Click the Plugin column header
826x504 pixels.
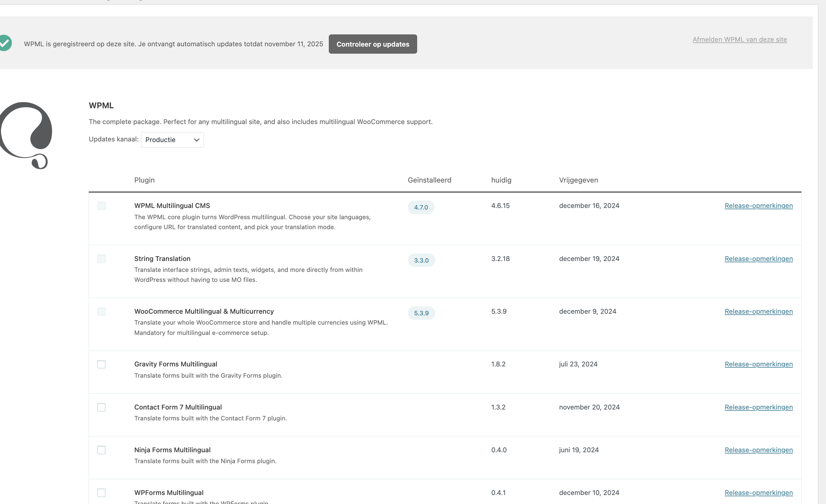144,180
